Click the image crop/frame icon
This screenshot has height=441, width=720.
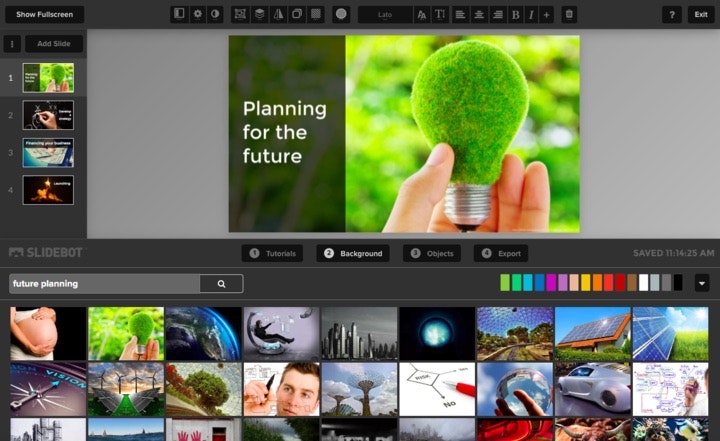click(x=240, y=14)
